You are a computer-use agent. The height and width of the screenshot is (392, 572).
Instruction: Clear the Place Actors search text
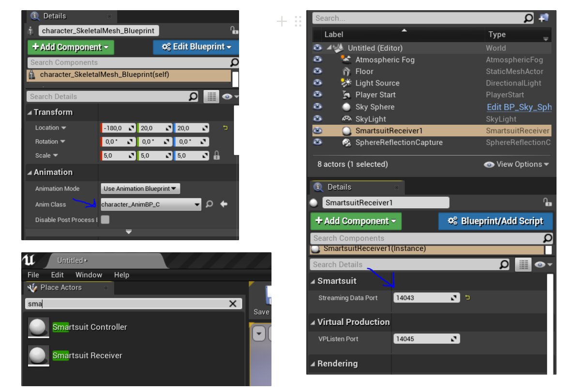[x=233, y=304]
